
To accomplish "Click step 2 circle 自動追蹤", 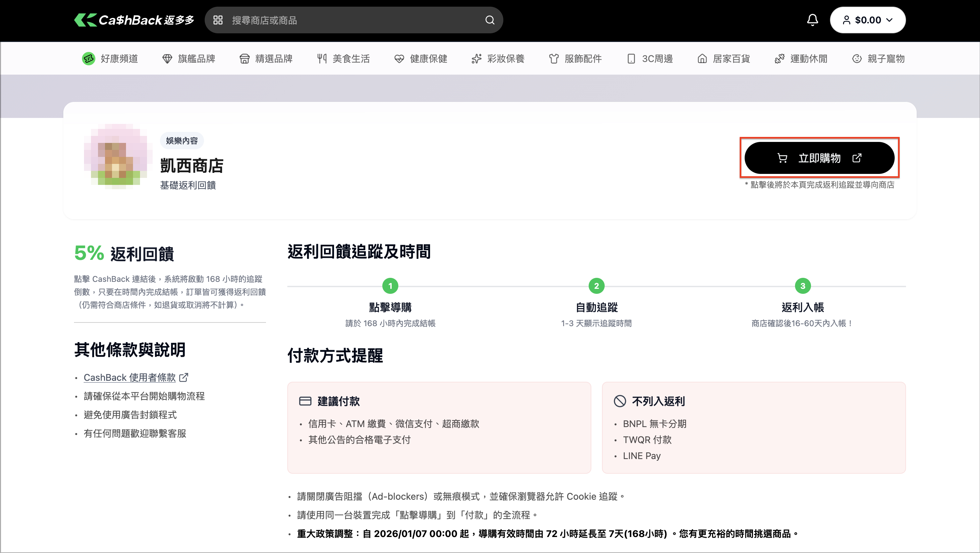I will click(x=596, y=285).
